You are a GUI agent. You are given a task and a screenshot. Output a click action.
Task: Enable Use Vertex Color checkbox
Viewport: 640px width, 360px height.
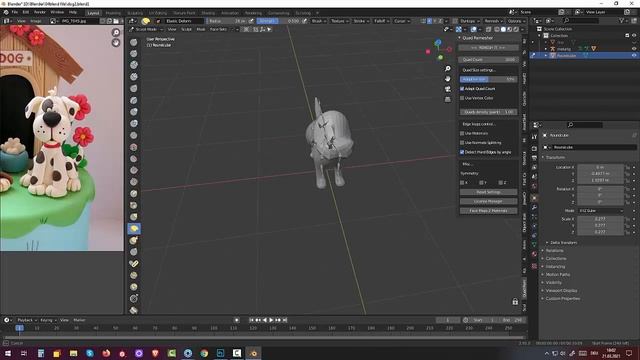[462, 98]
